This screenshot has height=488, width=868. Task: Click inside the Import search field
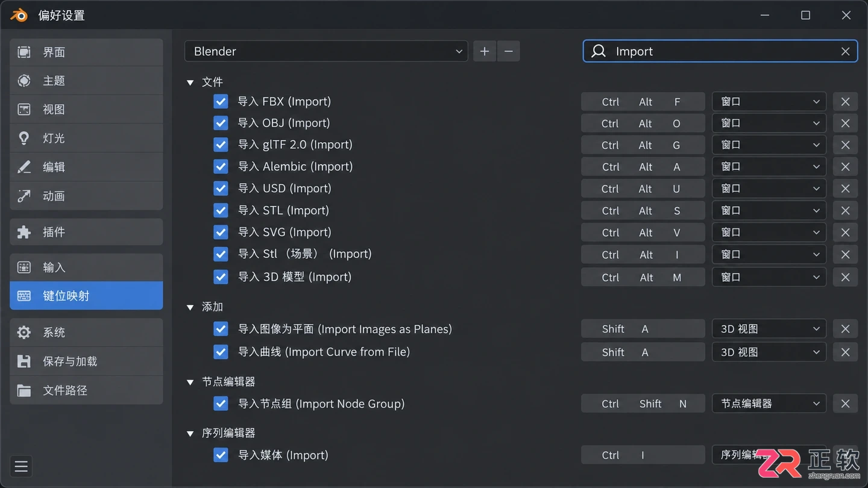tap(720, 51)
